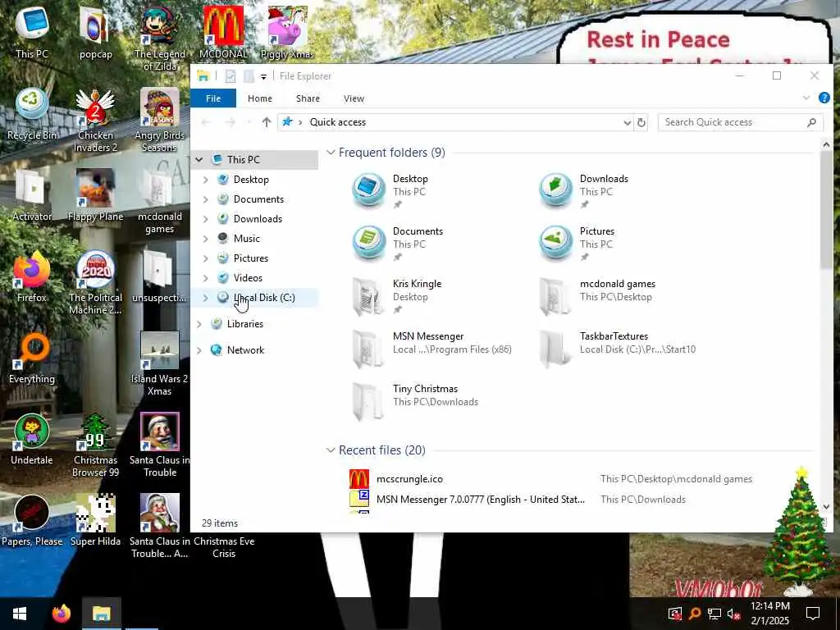Click the content pane vertical scrollbar thumb
Screen dimensions: 840x630
(825, 209)
